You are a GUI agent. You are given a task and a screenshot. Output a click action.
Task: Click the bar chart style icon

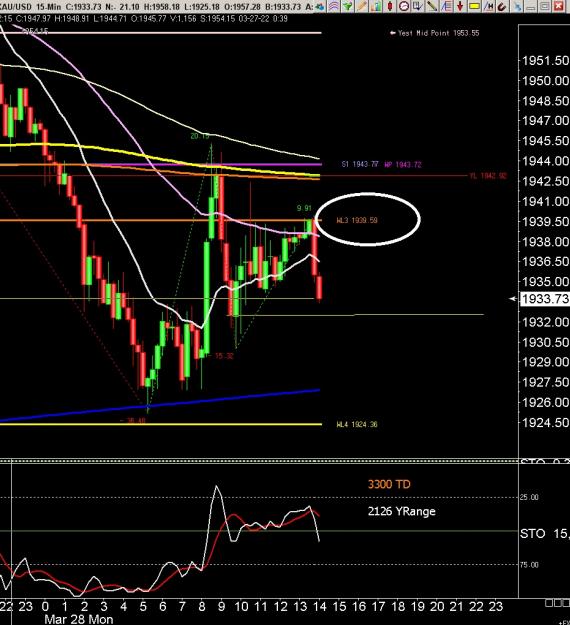(x=376, y=6)
